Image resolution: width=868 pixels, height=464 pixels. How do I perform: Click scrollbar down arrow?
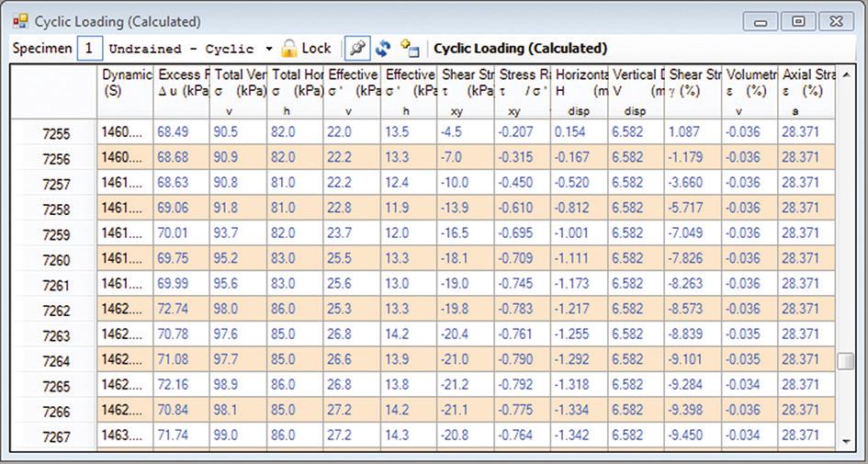(x=845, y=442)
